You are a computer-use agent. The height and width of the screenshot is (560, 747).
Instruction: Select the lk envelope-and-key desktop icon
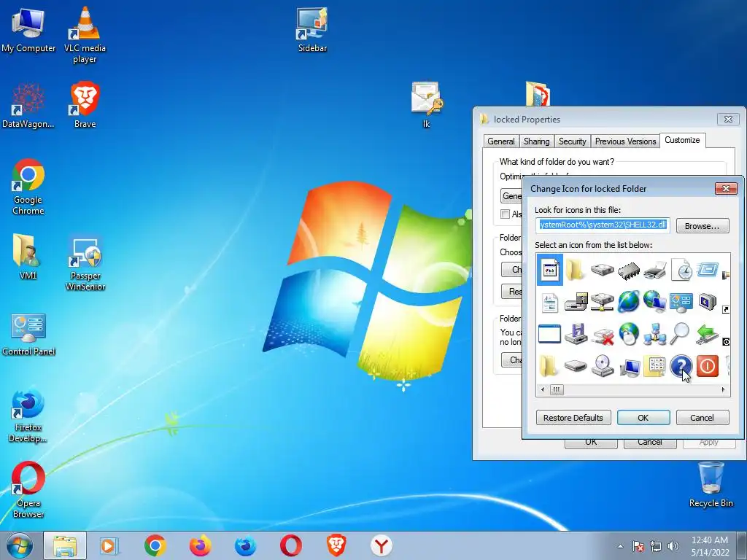[426, 105]
